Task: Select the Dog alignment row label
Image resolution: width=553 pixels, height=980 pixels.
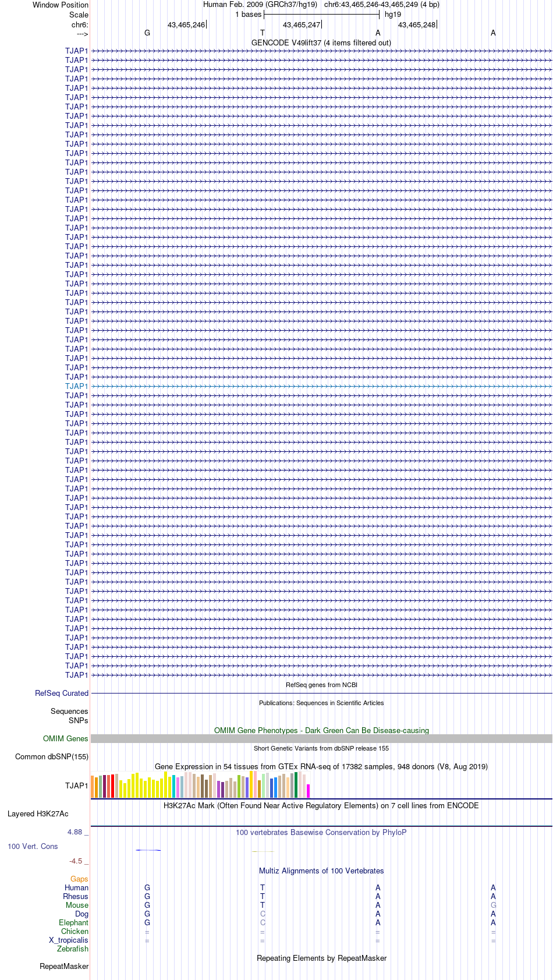Action: 82,914
